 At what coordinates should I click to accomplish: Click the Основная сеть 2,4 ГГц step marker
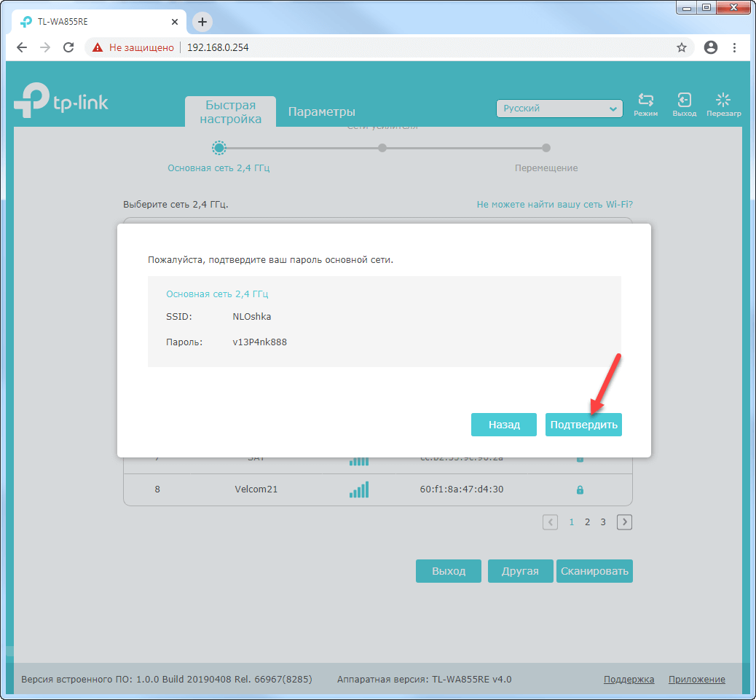click(218, 148)
